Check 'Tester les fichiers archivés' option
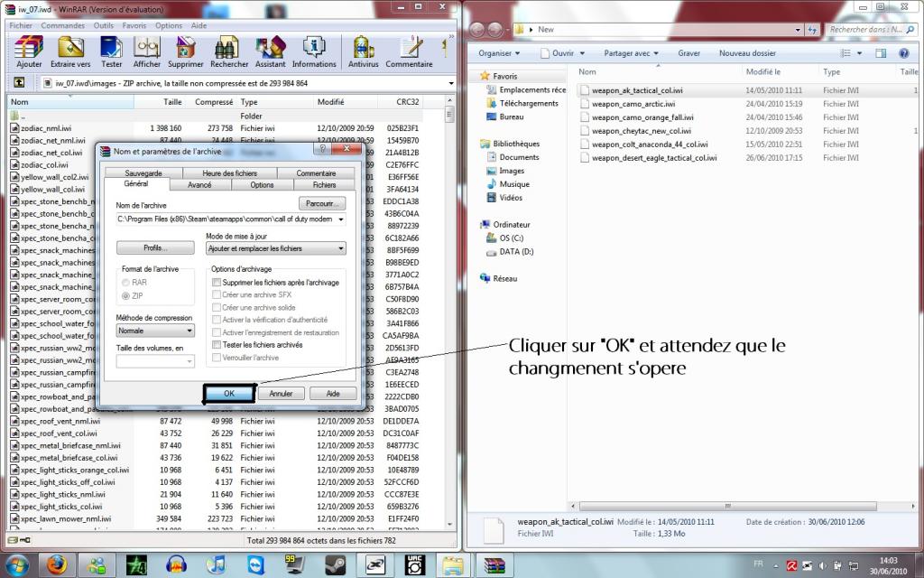Image resolution: width=924 pixels, height=578 pixels. pyautogui.click(x=217, y=344)
